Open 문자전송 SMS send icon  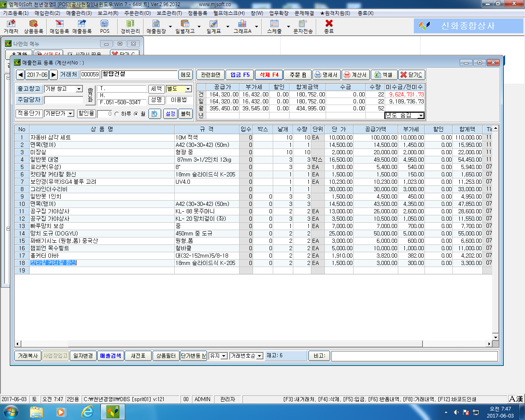[303, 27]
